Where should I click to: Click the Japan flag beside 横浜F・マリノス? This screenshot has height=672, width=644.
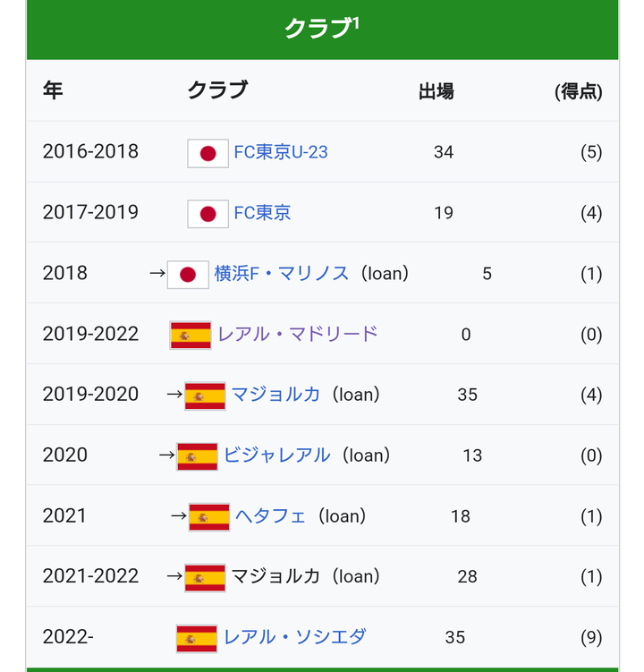tap(188, 275)
